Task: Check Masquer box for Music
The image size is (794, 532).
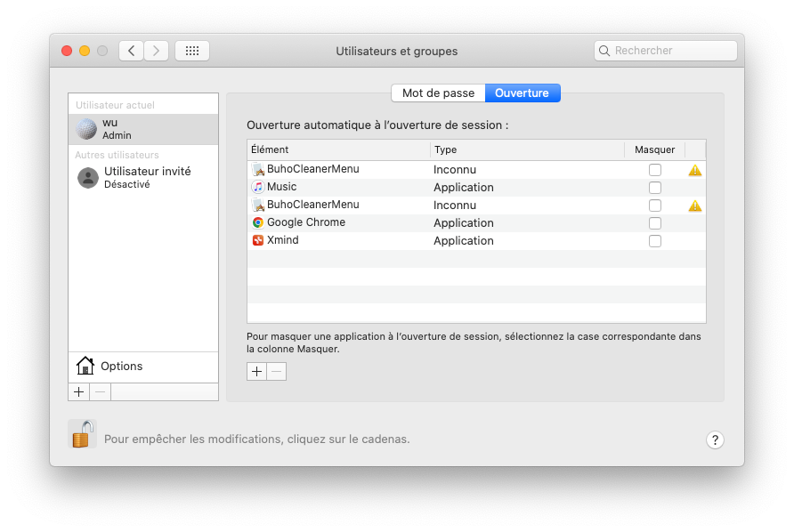Action: (655, 188)
